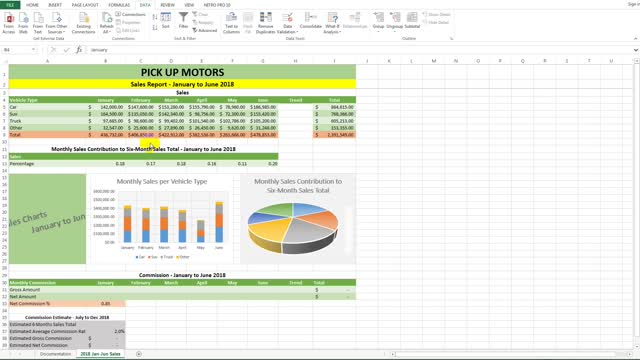This screenshot has width=640, height=360.
Task: Switch to the INSERT tab
Action: [55, 5]
